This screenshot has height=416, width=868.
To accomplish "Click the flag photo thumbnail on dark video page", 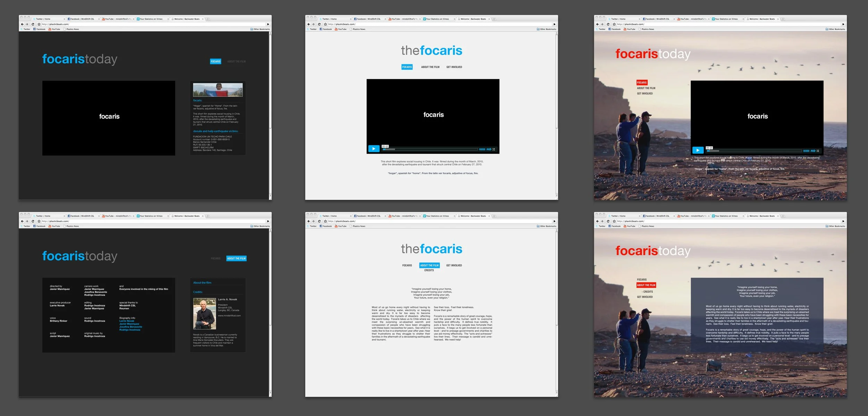I will pyautogui.click(x=218, y=90).
